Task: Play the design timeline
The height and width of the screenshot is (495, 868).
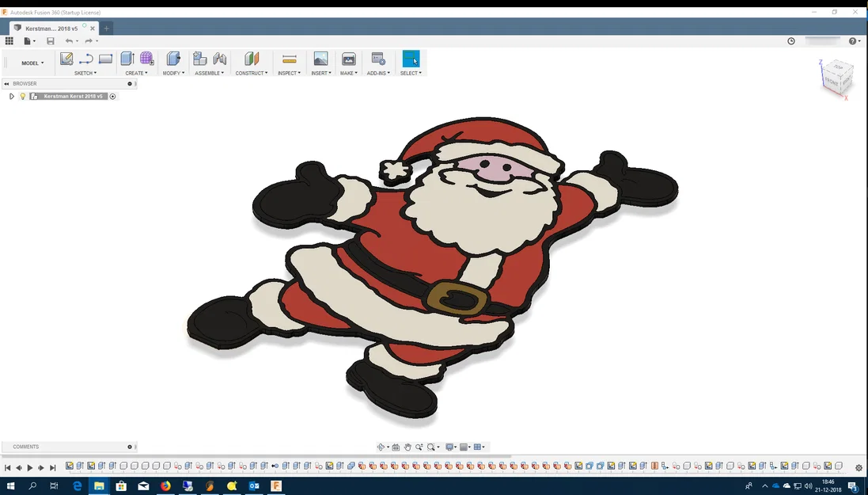Action: pos(30,468)
